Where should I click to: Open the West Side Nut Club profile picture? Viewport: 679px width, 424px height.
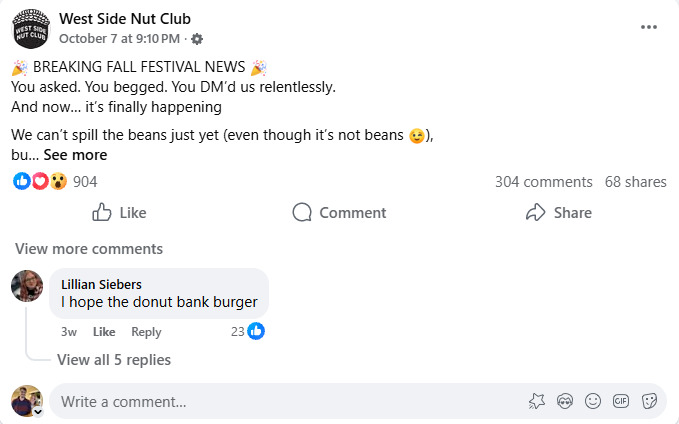[31, 30]
